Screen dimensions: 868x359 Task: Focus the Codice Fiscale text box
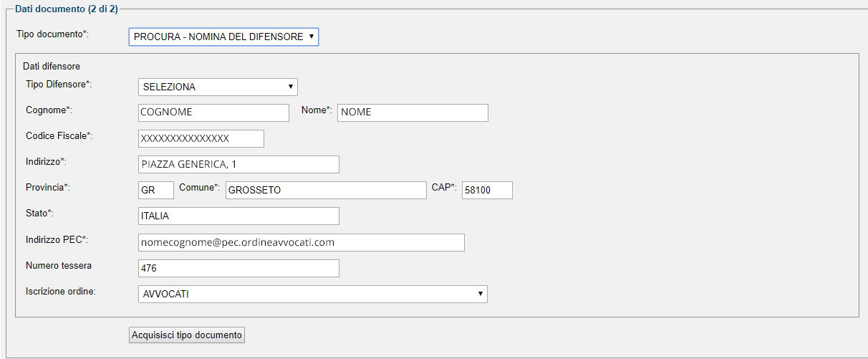(x=201, y=138)
